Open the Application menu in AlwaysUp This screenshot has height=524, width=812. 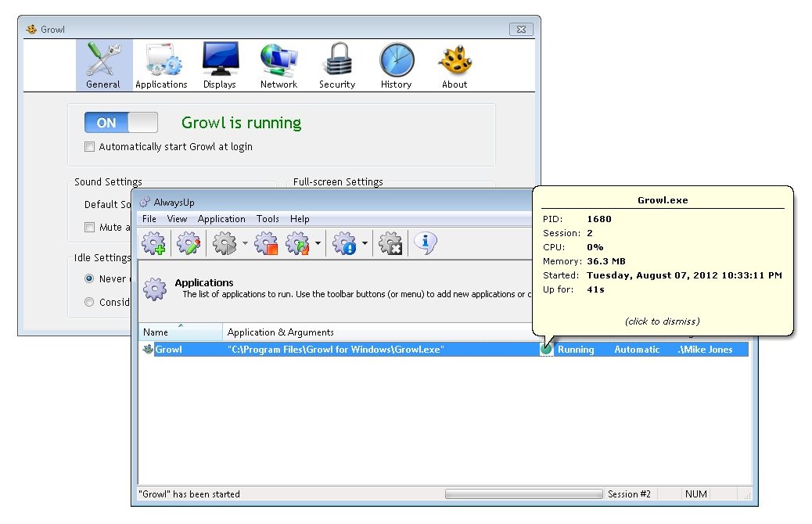[x=221, y=219]
